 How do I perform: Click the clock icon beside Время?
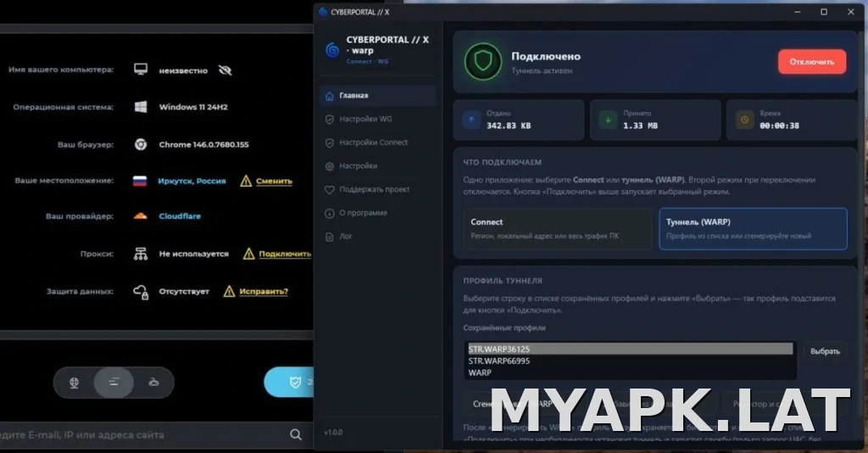744,120
